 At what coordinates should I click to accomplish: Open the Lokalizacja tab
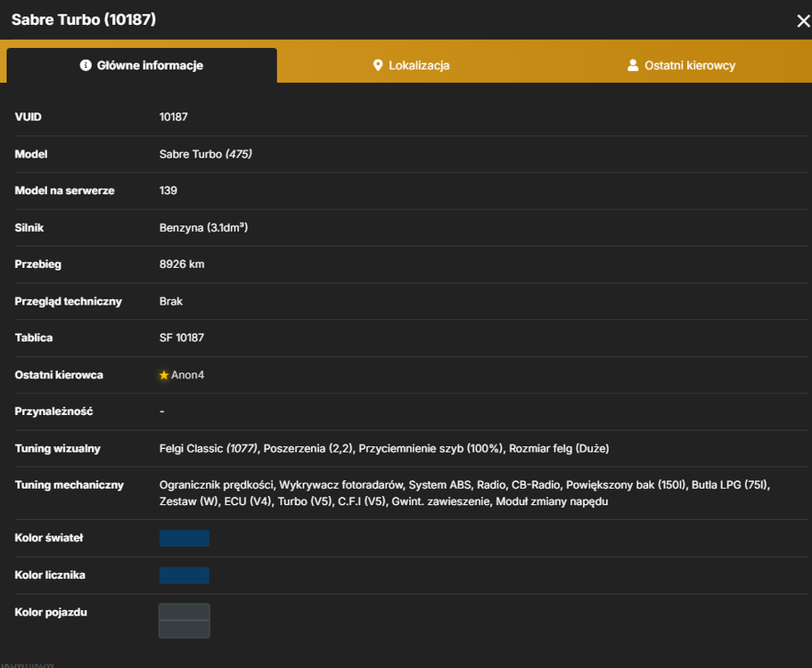(411, 66)
